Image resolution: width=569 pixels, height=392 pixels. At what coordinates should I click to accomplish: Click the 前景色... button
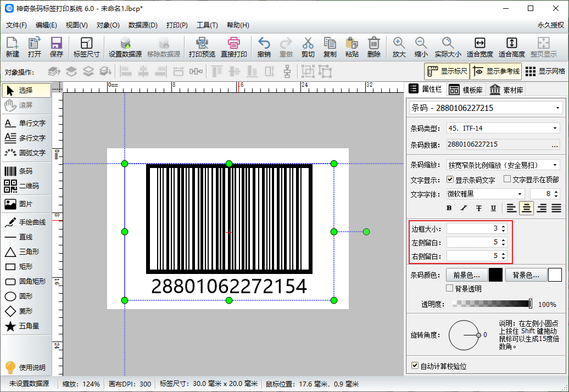[x=466, y=275]
